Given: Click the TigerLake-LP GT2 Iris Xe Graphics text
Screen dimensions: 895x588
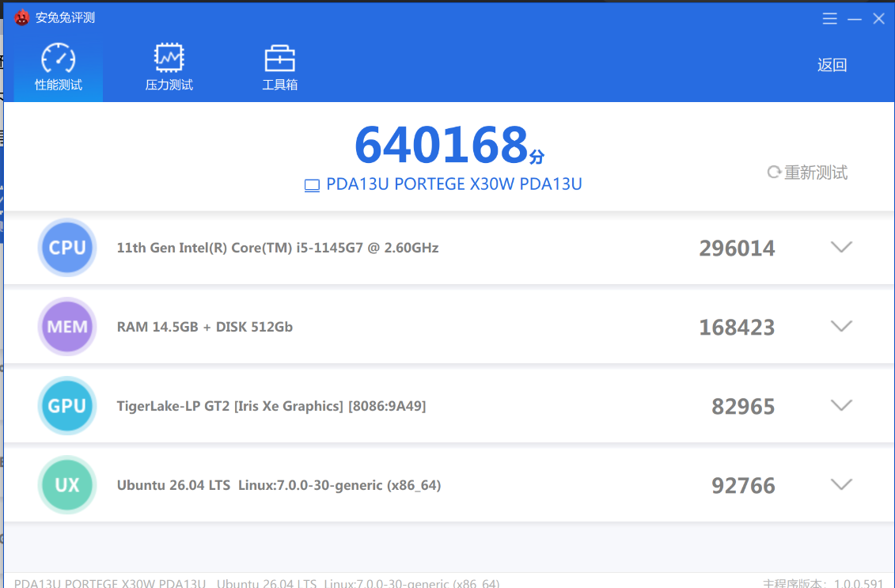Looking at the screenshot, I should 271,406.
